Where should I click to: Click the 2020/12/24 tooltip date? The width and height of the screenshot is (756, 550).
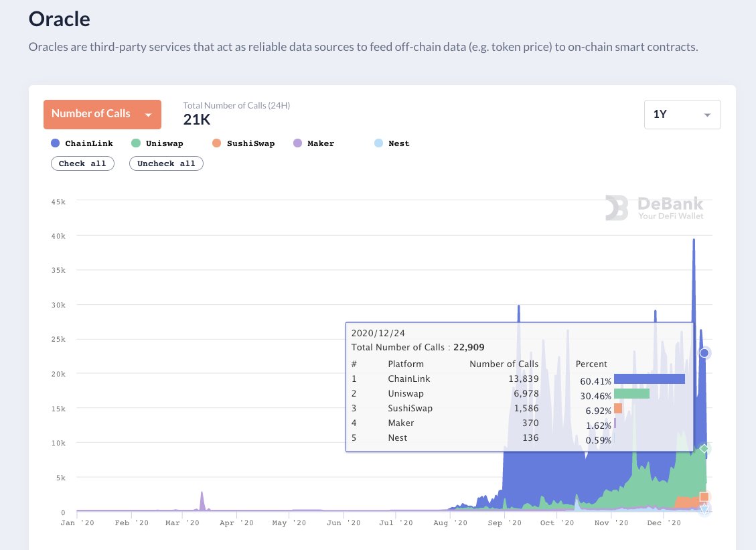[x=378, y=333]
